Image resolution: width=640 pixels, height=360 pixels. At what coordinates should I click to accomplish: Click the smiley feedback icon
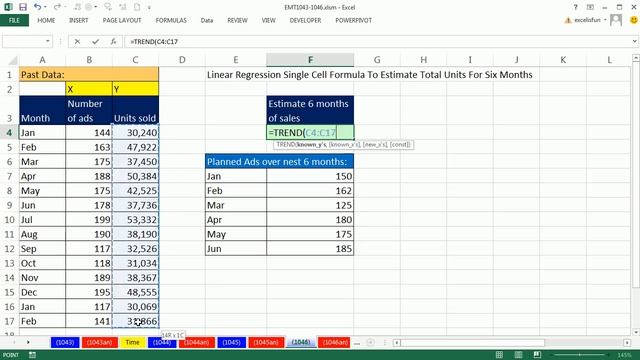point(634,20)
